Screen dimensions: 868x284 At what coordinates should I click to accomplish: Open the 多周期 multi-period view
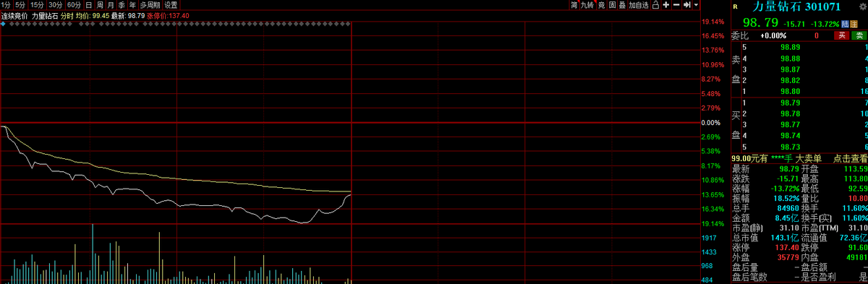(x=150, y=4)
